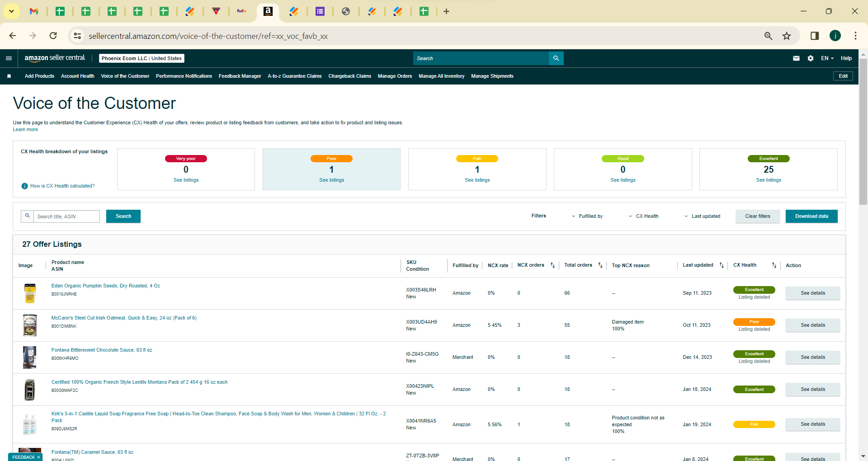
Task: Bookmark this page with the star icon
Action: [787, 36]
